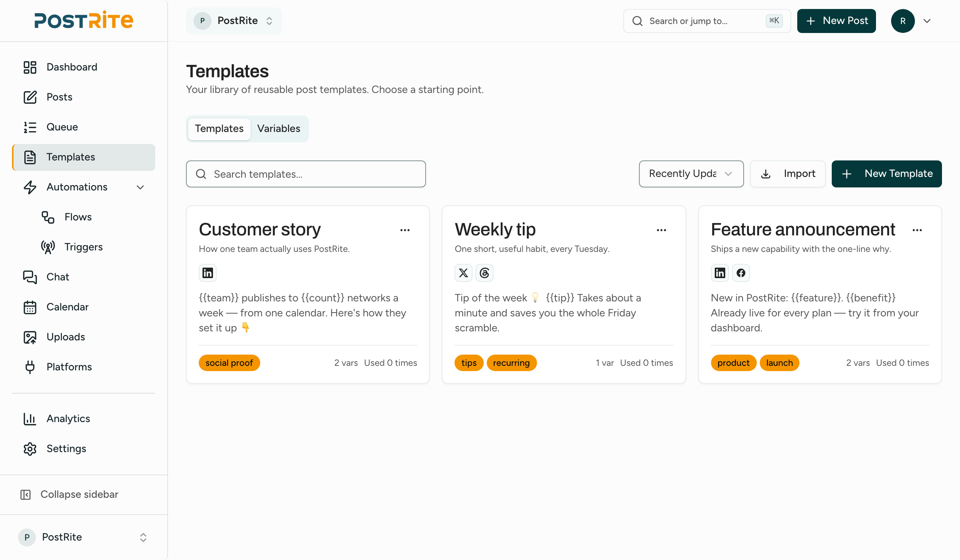Click the product tag
960x560 pixels.
click(x=734, y=363)
